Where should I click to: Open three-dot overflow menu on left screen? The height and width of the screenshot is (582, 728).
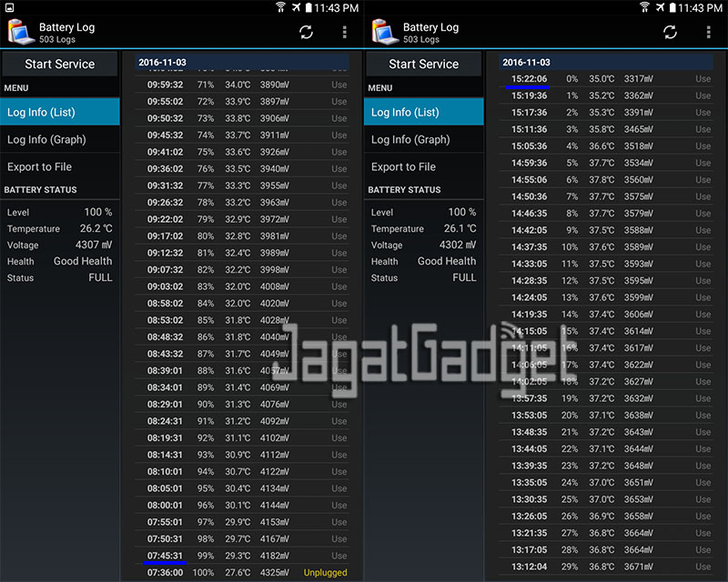pyautogui.click(x=344, y=32)
